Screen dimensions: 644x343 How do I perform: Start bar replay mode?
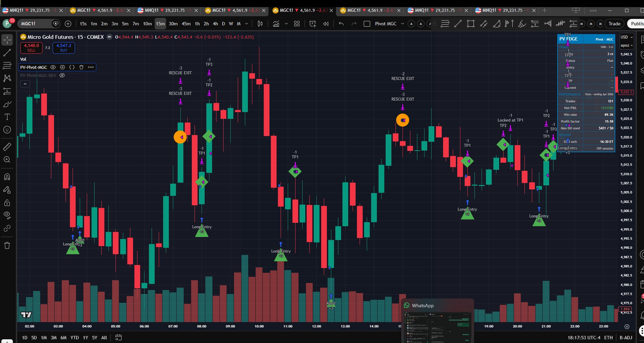click(x=326, y=24)
